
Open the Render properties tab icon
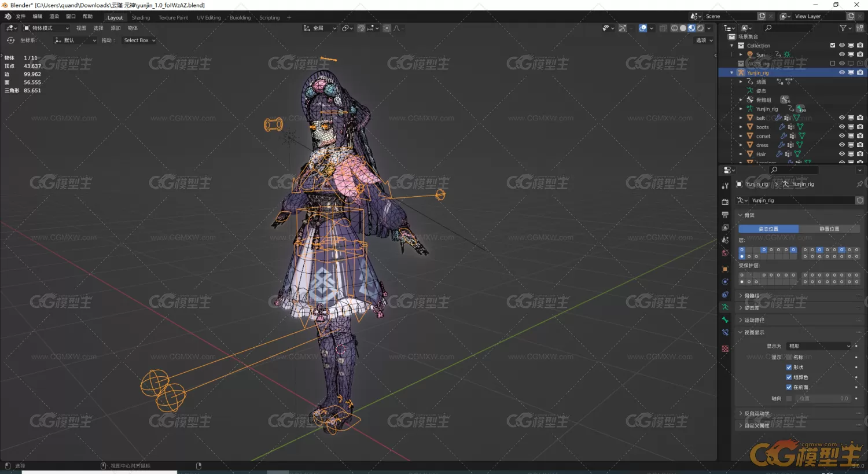point(725,202)
